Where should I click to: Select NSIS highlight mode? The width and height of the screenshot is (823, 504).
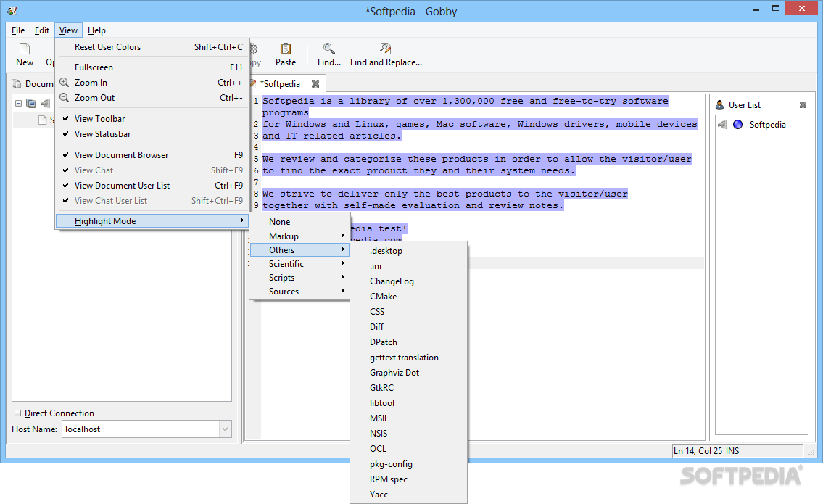point(408,434)
